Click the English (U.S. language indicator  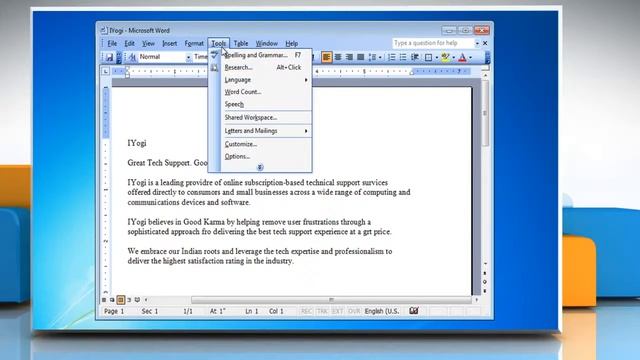(x=382, y=311)
